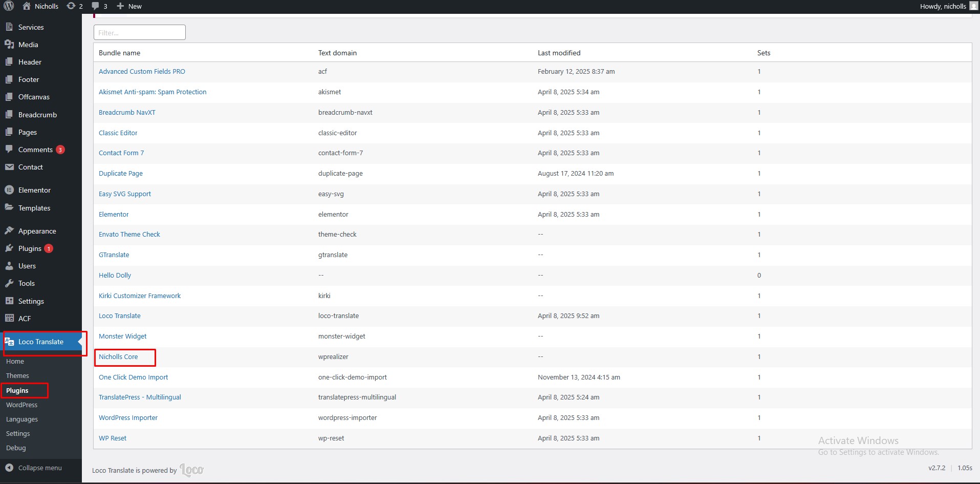Image resolution: width=980 pixels, height=484 pixels.
Task: Open the Duplicate Page bundle
Action: coord(121,173)
